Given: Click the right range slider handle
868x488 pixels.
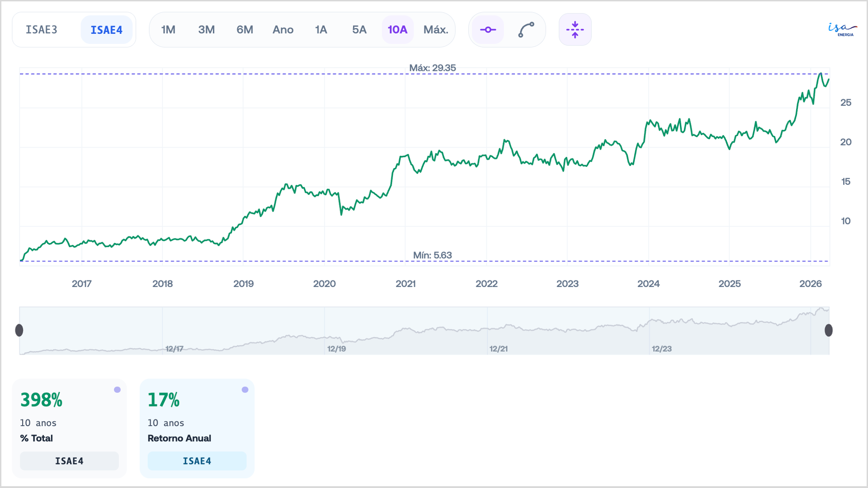Looking at the screenshot, I should 829,330.
